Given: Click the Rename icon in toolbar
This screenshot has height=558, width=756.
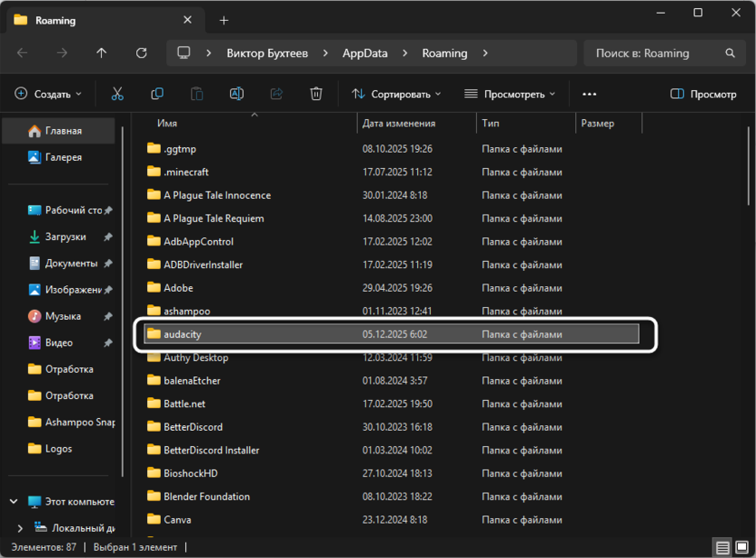Looking at the screenshot, I should coord(236,94).
